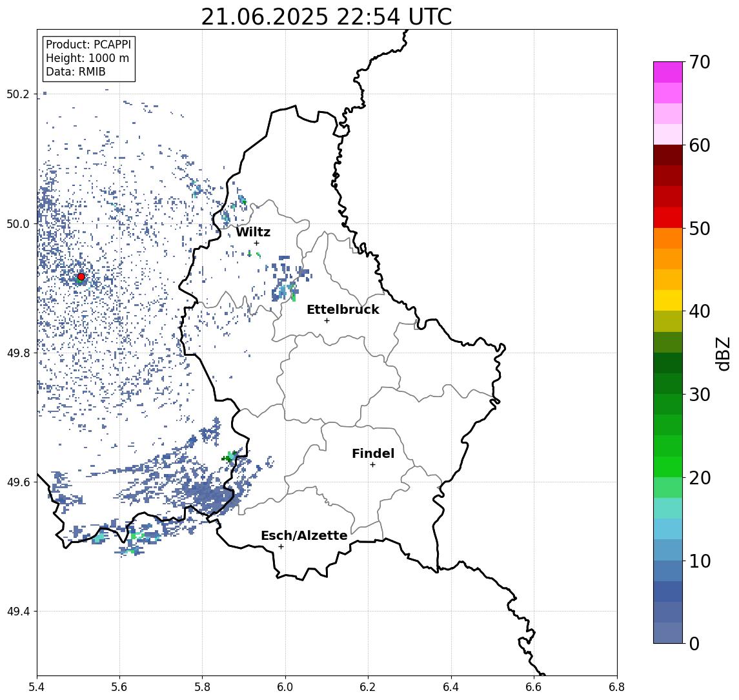The image size is (739, 700).
Task: Click the turquoise colorbar segment below 20
Action: click(668, 508)
